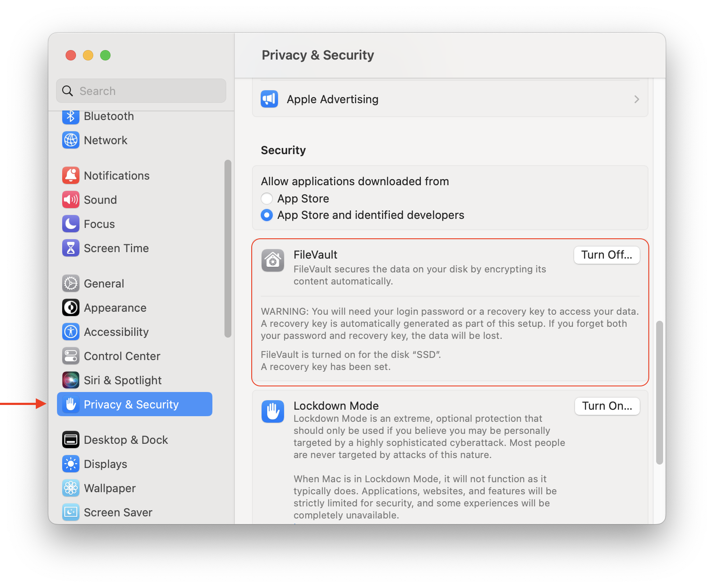Viewport: 714px width, 588px height.
Task: Click the Accessibility icon in sidebar
Action: (71, 332)
